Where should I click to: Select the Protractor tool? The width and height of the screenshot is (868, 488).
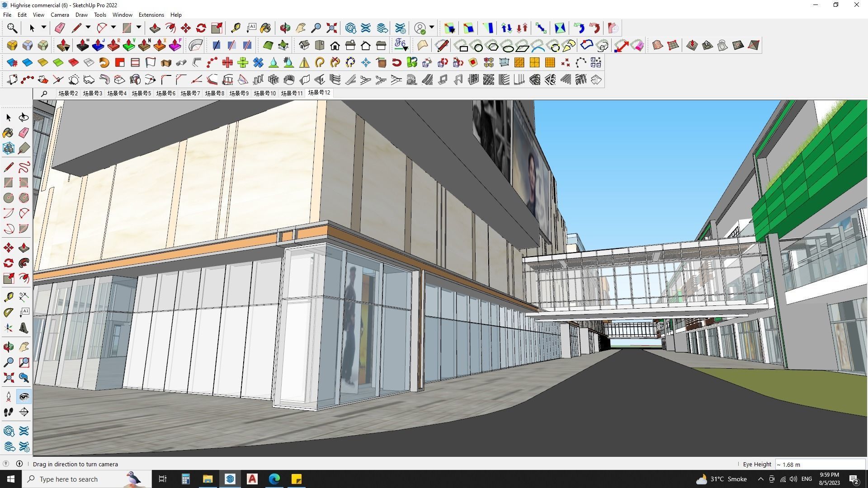(9, 312)
